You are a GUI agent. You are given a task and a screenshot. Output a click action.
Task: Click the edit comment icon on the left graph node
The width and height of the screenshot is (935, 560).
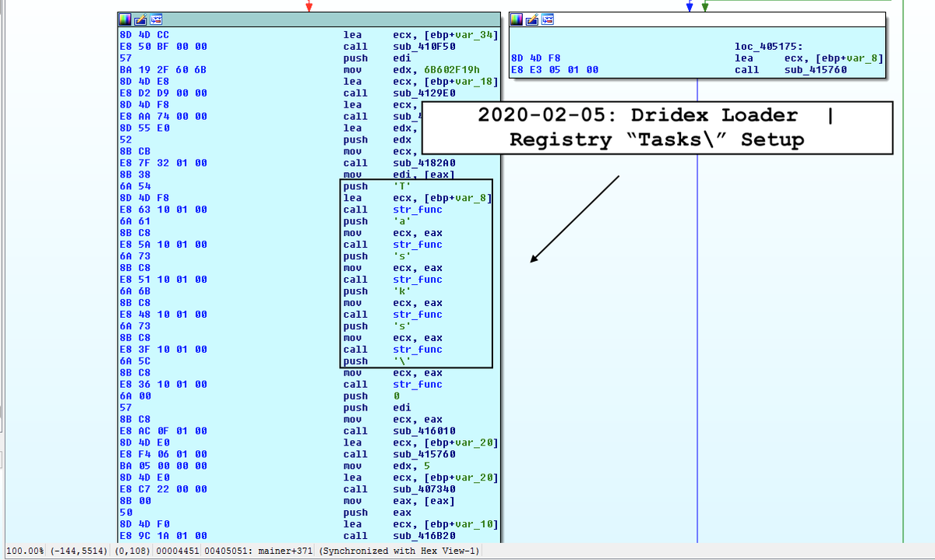(x=140, y=19)
